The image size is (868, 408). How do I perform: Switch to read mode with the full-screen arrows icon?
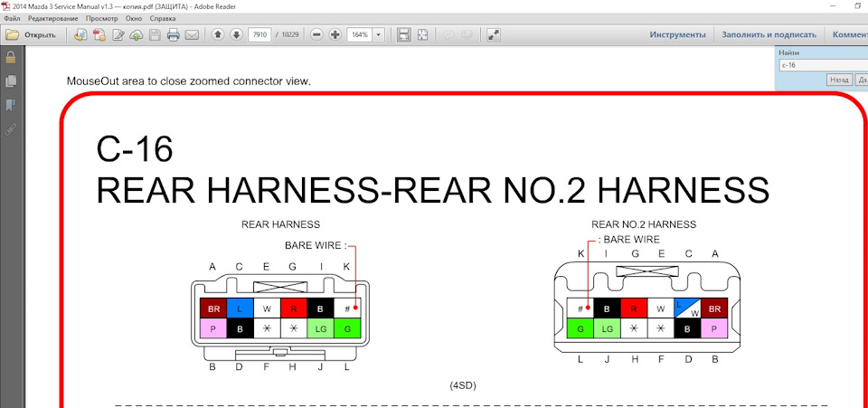click(x=494, y=35)
